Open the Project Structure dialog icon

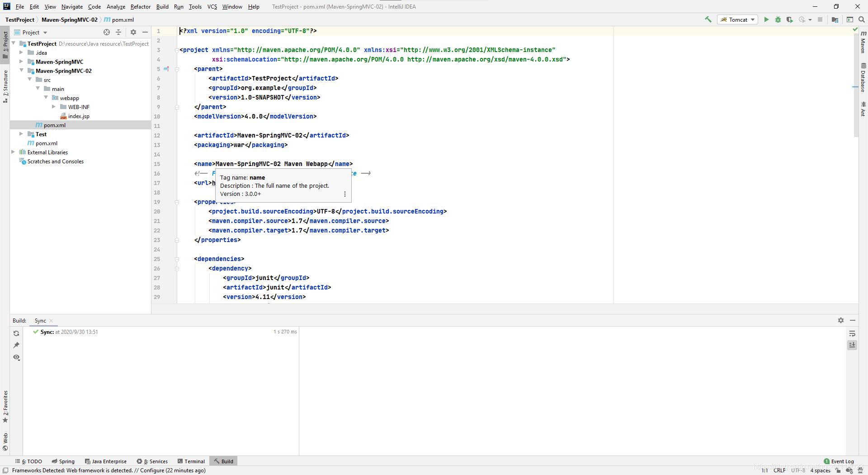click(835, 19)
